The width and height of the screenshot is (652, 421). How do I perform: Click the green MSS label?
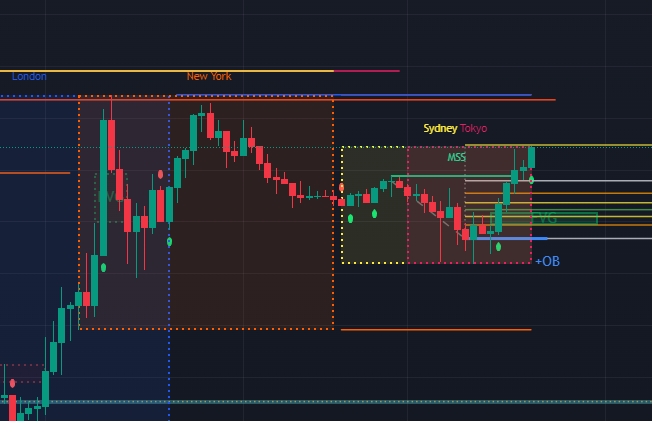click(x=456, y=158)
